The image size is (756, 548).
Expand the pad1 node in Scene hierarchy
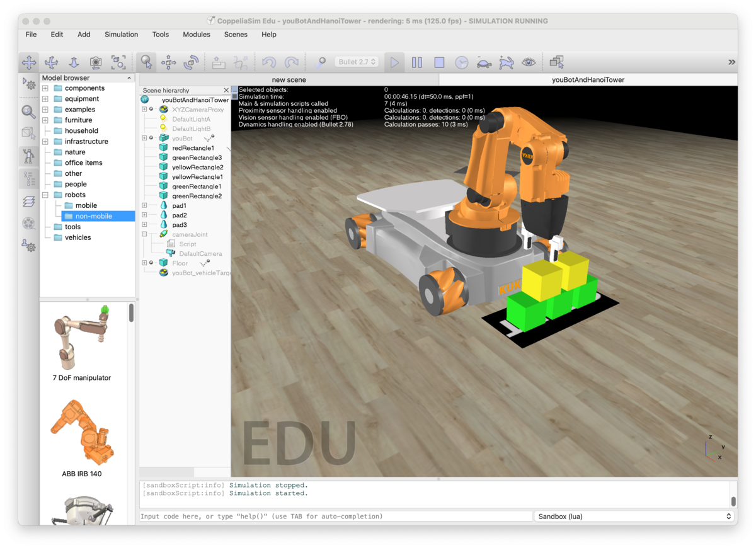coord(144,205)
